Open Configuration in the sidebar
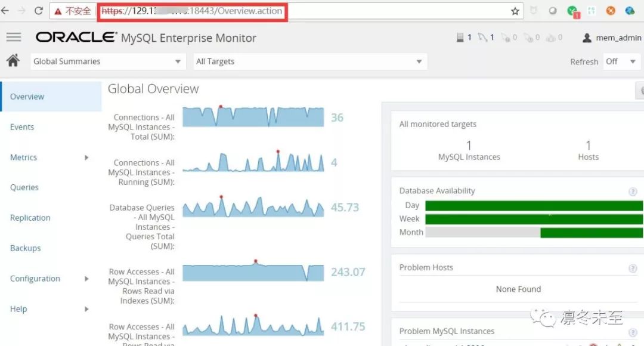 [35, 279]
